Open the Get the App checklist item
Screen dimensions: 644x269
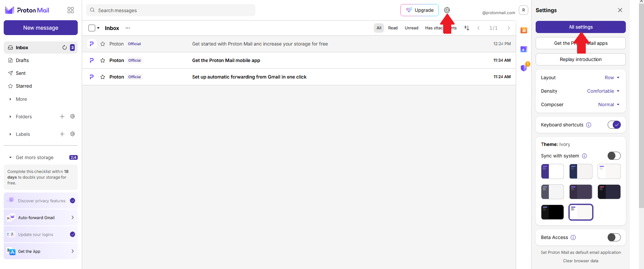(x=41, y=251)
